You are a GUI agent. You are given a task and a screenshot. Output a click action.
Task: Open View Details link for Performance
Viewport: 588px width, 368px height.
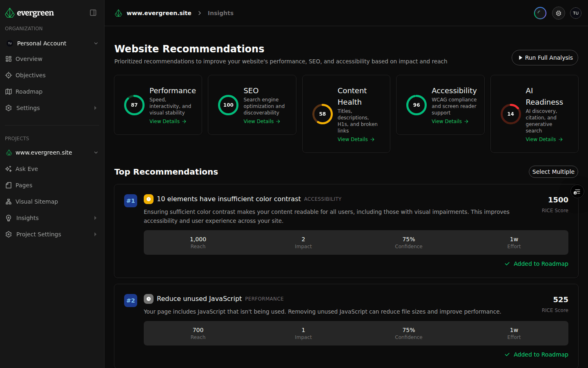pos(167,121)
